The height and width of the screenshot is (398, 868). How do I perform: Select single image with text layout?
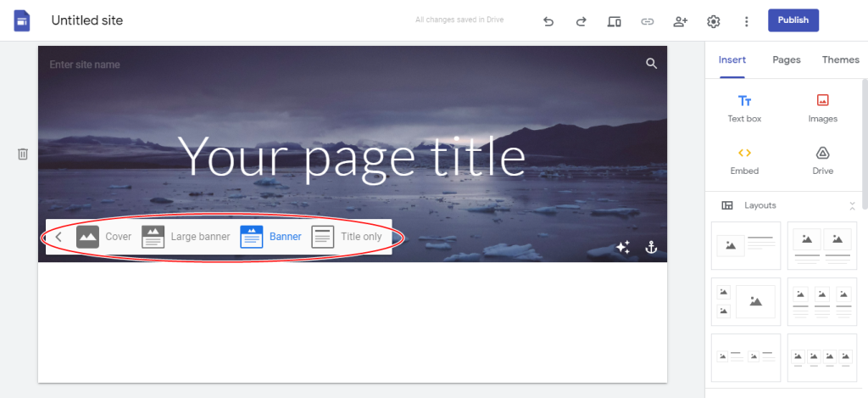(746, 246)
